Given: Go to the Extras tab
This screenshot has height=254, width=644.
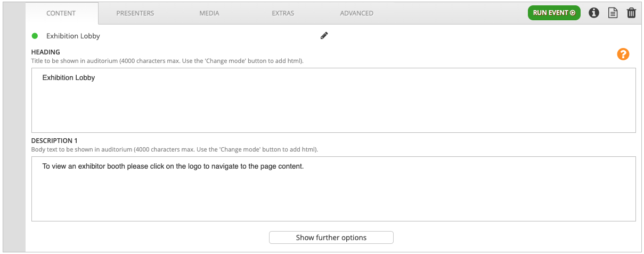Looking at the screenshot, I should 283,13.
